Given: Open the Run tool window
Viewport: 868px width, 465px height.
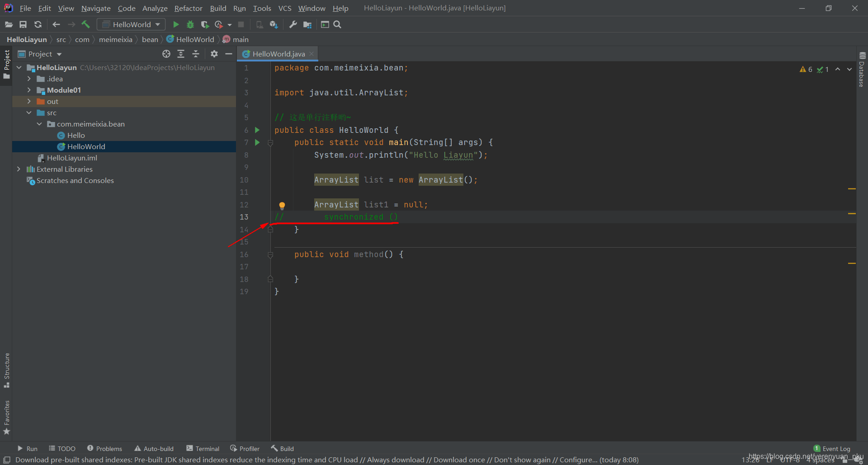Looking at the screenshot, I should (x=27, y=448).
